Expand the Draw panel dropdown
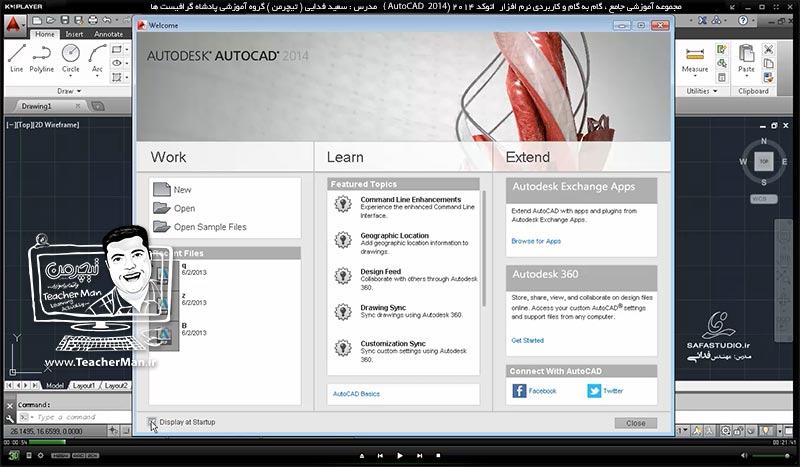Screen dimensions: 800x467 pos(79,91)
